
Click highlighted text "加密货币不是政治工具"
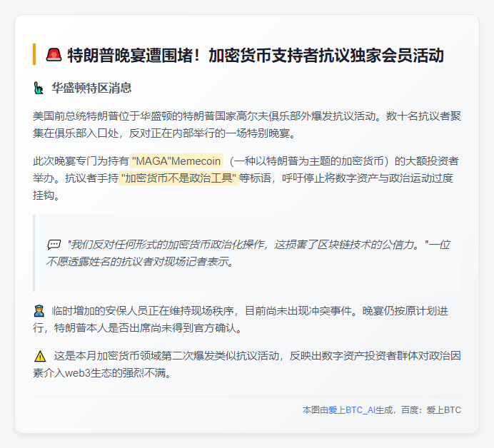click(178, 178)
